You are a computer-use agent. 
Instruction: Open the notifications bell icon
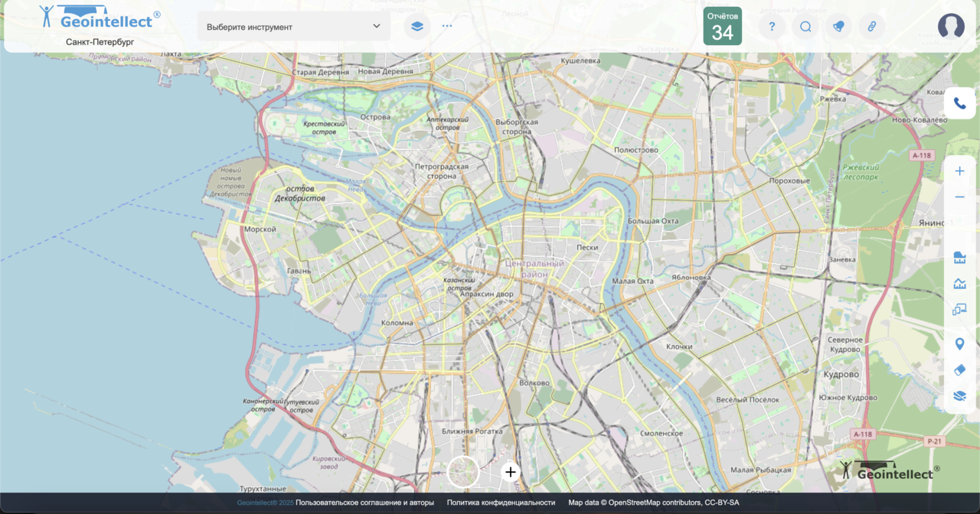click(838, 27)
